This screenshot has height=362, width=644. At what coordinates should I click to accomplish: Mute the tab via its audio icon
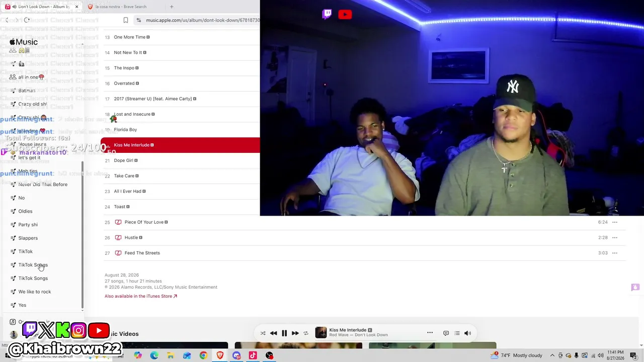(x=14, y=7)
